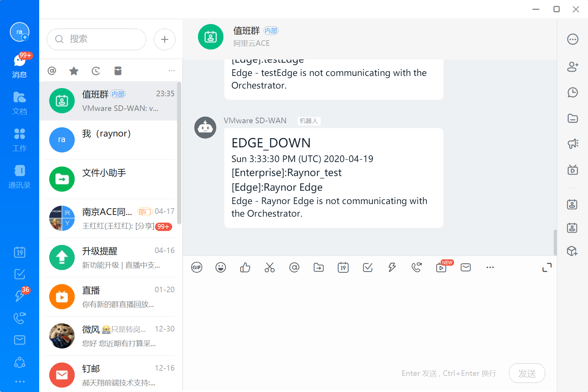
Task: Open chat history clock icon on right
Action: tap(573, 92)
